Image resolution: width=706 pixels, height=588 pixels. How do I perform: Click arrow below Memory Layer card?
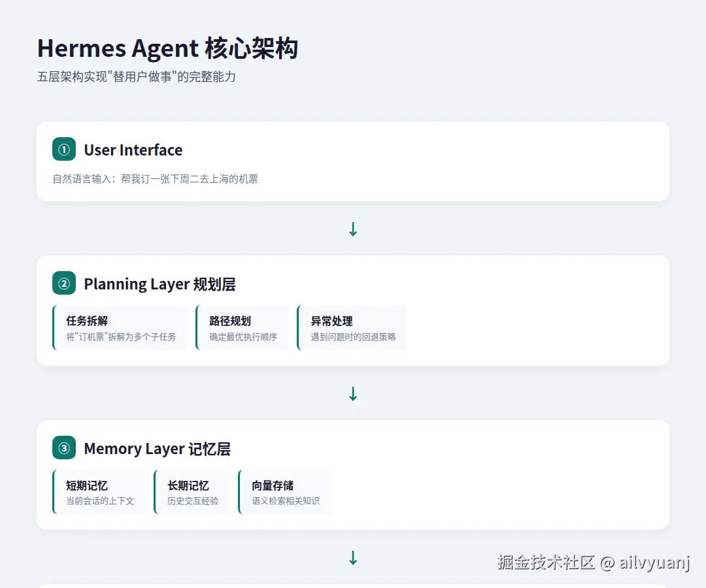(x=353, y=558)
